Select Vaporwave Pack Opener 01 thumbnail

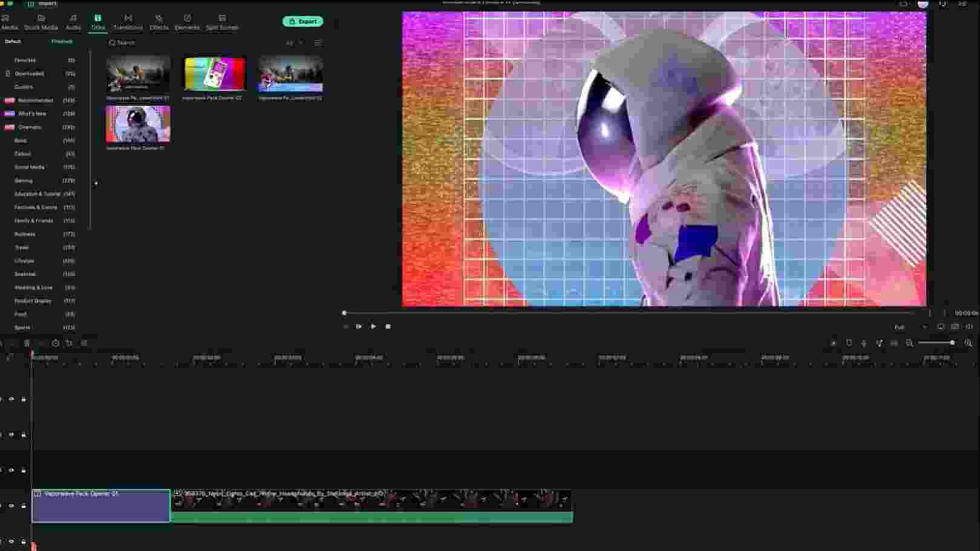point(139,124)
